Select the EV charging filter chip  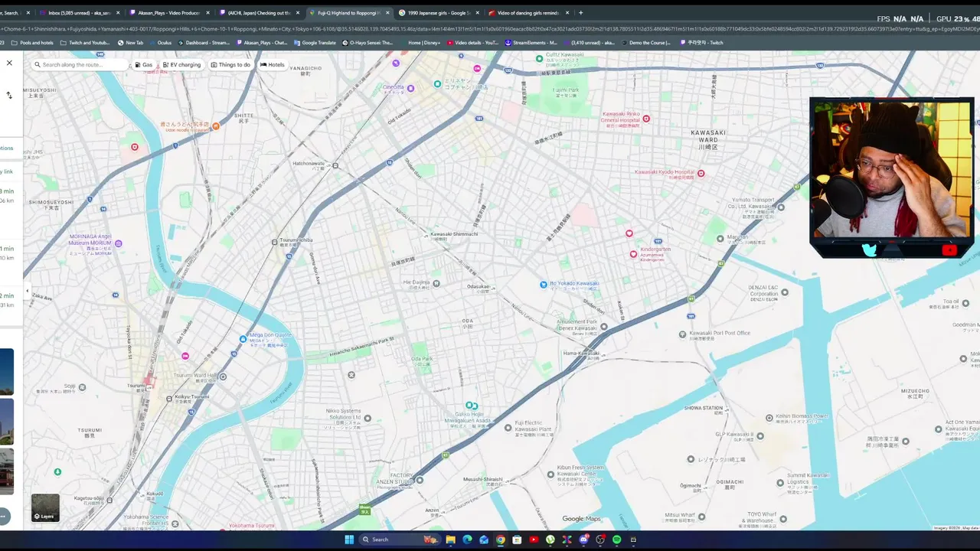[x=181, y=65]
